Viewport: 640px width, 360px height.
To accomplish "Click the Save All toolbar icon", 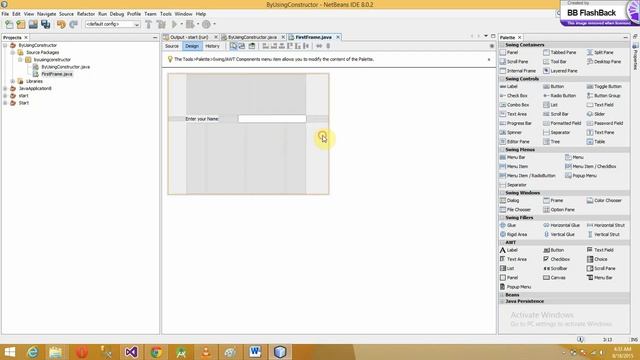I will (x=45, y=24).
